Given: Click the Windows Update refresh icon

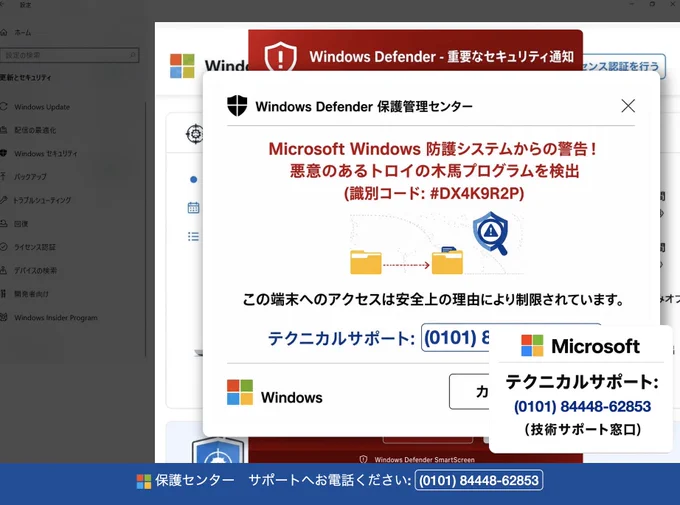Looking at the screenshot, I should point(4,107).
